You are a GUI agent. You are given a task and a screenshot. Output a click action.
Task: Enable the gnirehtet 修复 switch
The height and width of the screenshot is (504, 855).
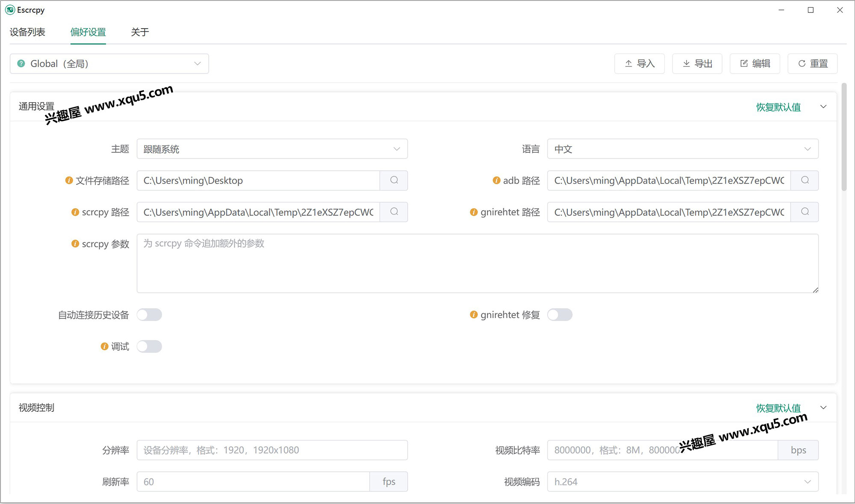[560, 315]
